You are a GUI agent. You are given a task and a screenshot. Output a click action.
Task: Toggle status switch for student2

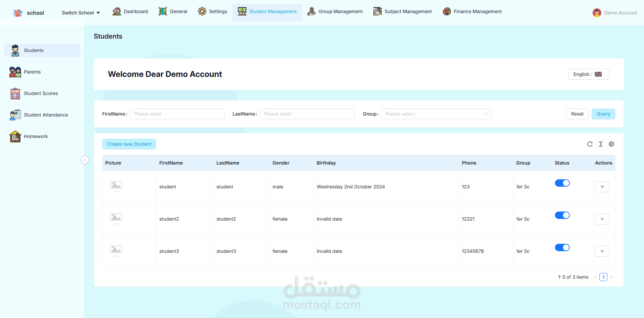[x=562, y=215]
